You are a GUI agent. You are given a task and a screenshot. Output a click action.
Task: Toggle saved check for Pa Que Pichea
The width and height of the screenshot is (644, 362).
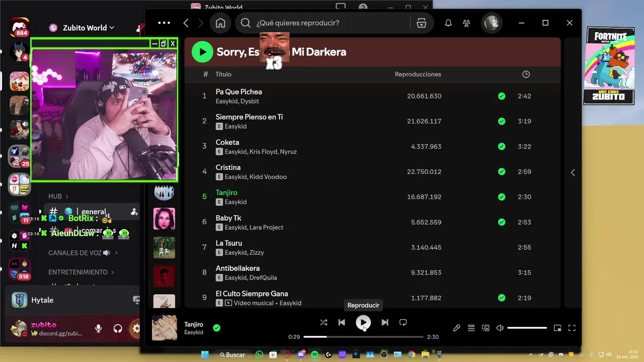[x=502, y=96]
